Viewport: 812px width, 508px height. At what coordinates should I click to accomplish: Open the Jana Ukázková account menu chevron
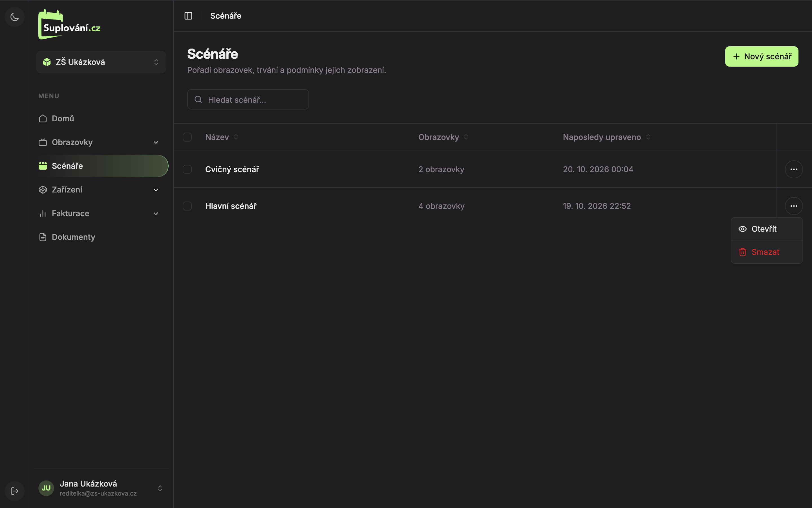point(160,488)
